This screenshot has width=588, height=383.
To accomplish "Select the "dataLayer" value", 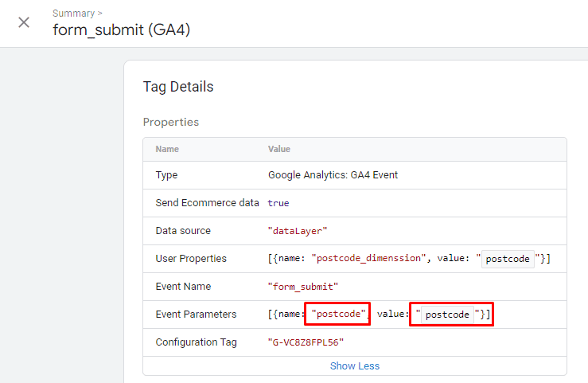I will point(298,231).
